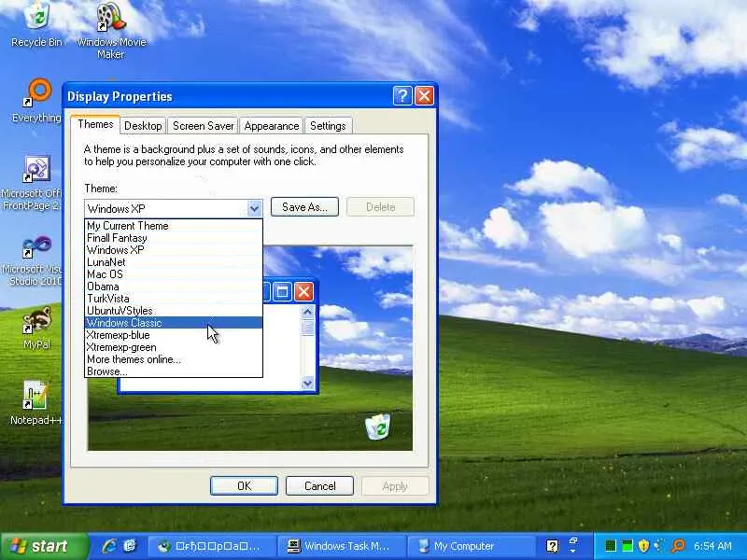Click the notification area settings gear icon
This screenshot has width=747, height=560.
tap(660, 546)
